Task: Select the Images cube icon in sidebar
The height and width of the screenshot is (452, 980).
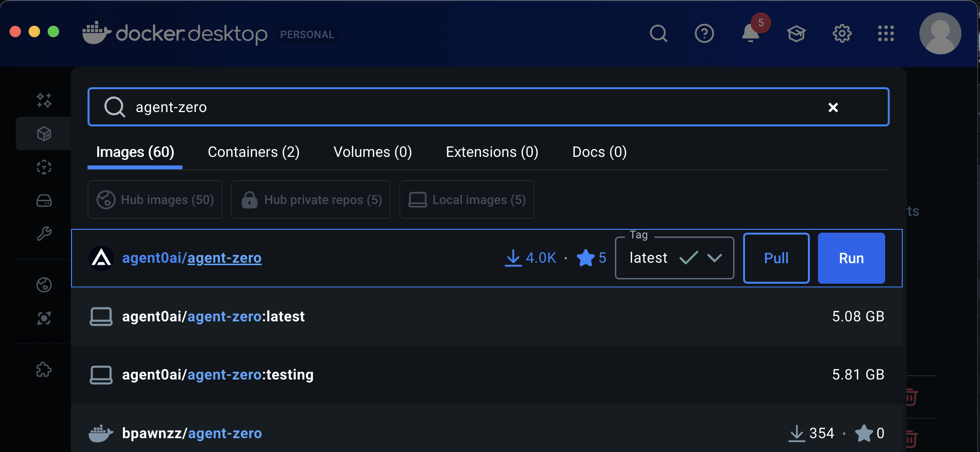Action: [x=44, y=134]
